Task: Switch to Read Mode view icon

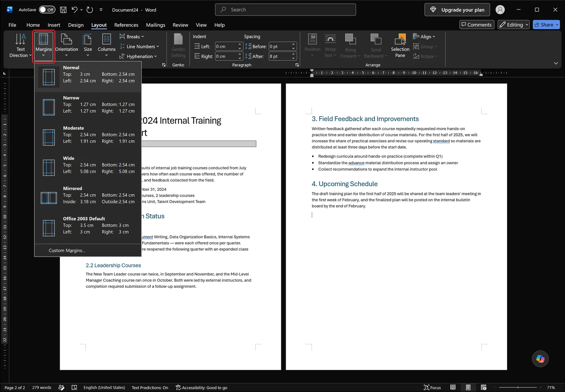Action: click(x=453, y=388)
